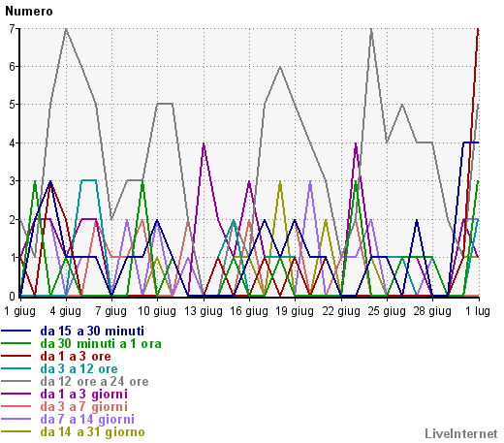Click the 'da 30 minuti a 1 ora' legend label
Screen dimensions: 504x443
pyautogui.click(x=101, y=344)
